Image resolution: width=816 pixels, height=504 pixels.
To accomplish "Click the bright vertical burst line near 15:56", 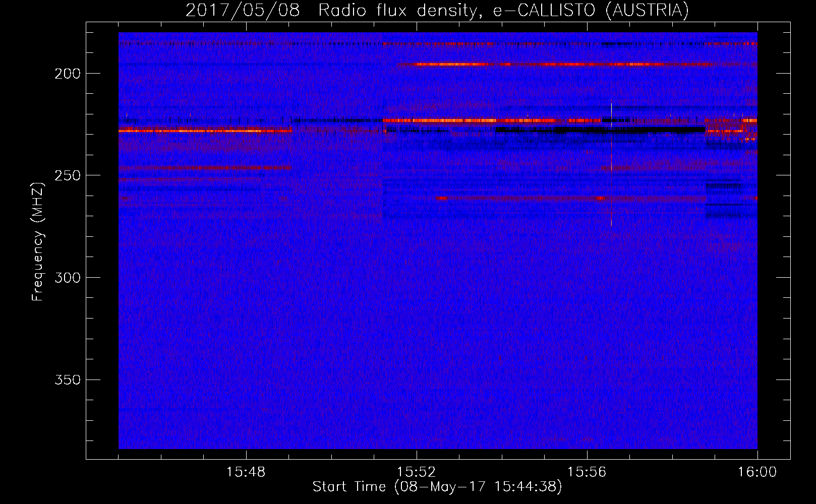I will pos(611,164).
